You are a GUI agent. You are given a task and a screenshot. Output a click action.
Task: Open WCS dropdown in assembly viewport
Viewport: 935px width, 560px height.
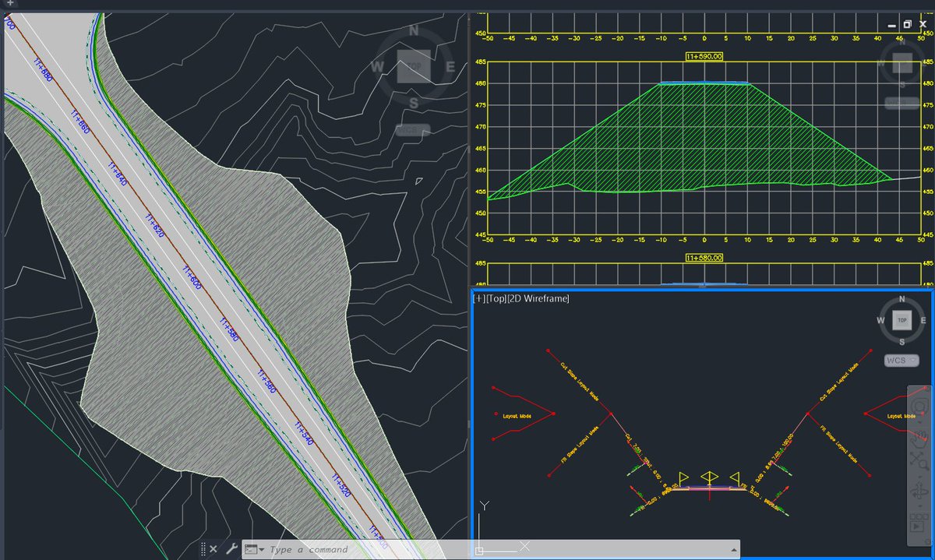[902, 361]
